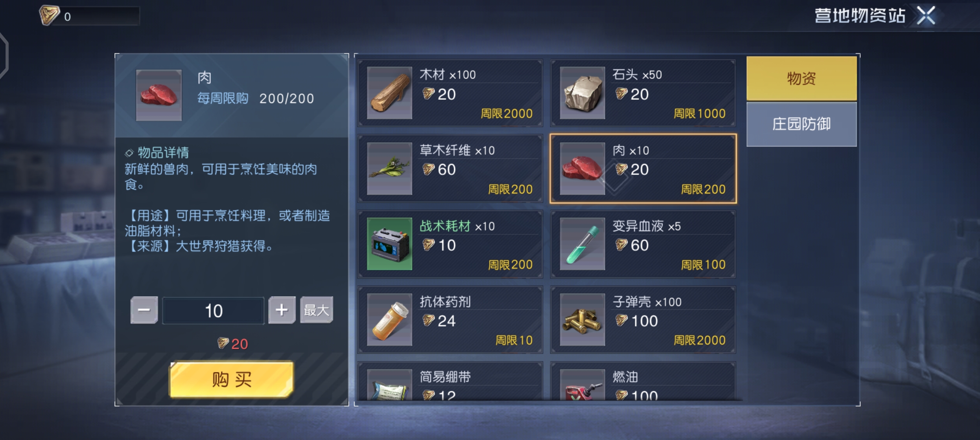Choose the antibody medicine bottle icon
The height and width of the screenshot is (440, 980).
389,319
